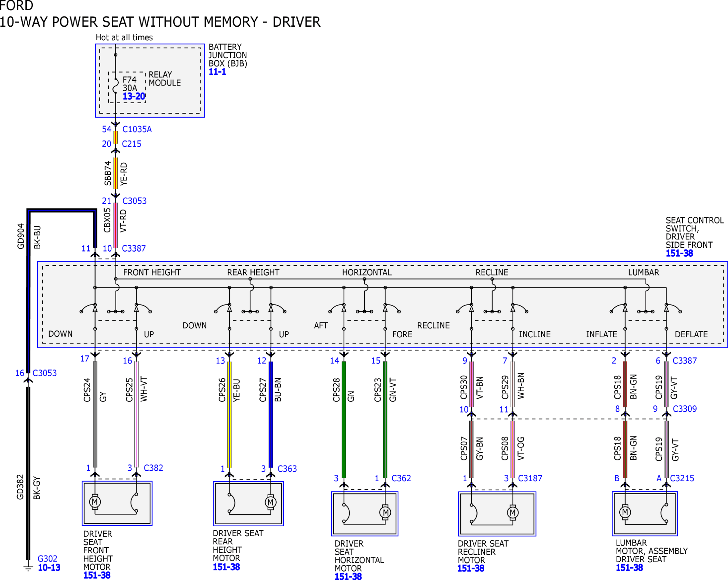Viewport: 728px width, 580px height.
Task: Click circuit label CPS28
Action: tap(336, 390)
